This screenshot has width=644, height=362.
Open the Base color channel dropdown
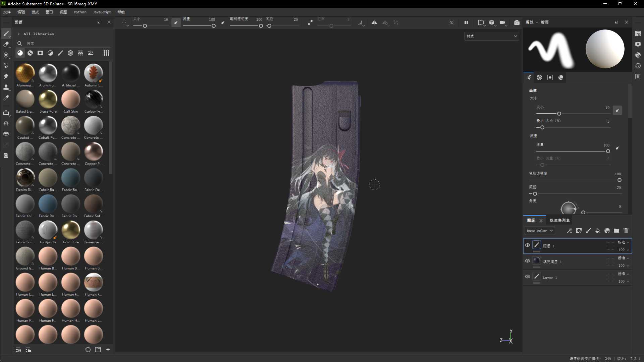click(540, 231)
